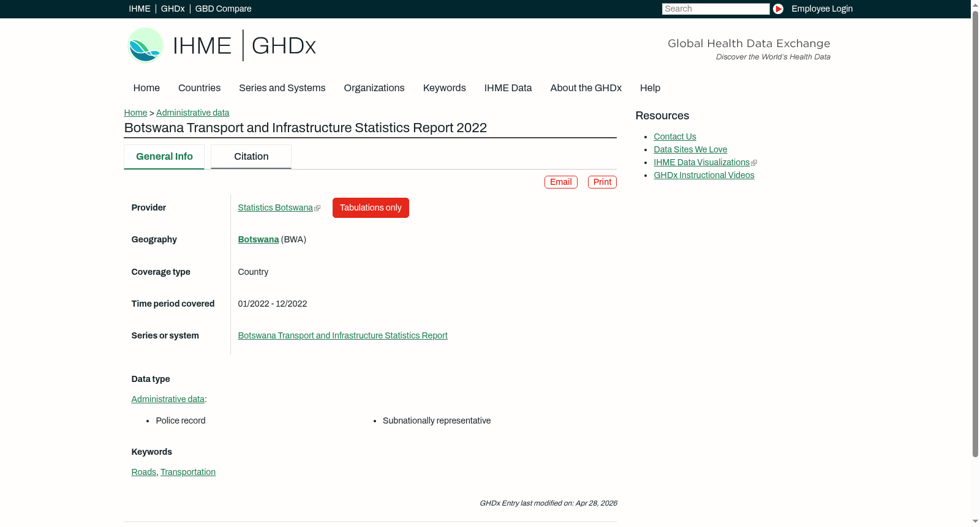Image resolution: width=980 pixels, height=527 pixels.
Task: Click 'GHDx Entry last modified on' date text
Action: point(548,503)
